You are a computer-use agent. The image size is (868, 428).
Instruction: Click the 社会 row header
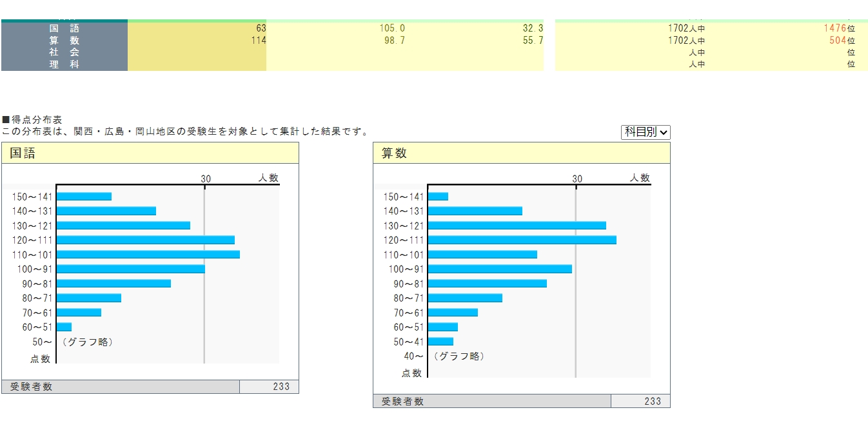tap(64, 53)
